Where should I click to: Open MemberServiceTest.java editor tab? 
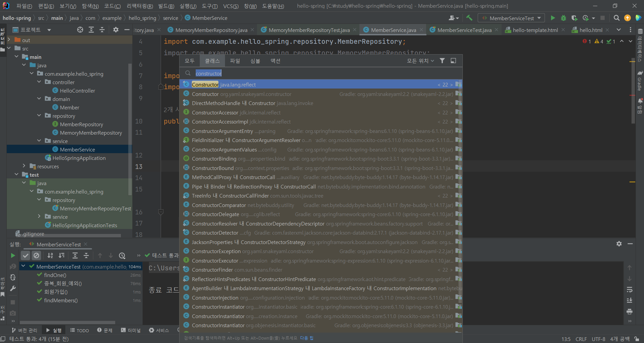point(464,30)
